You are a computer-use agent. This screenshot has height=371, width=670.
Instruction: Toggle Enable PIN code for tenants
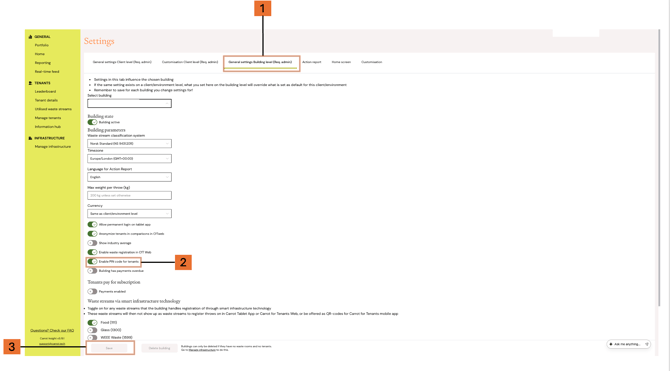point(92,262)
